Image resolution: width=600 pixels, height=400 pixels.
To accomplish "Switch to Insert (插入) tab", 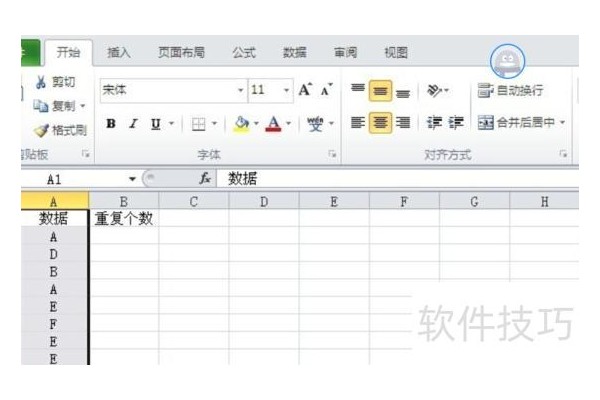I will coord(119,52).
